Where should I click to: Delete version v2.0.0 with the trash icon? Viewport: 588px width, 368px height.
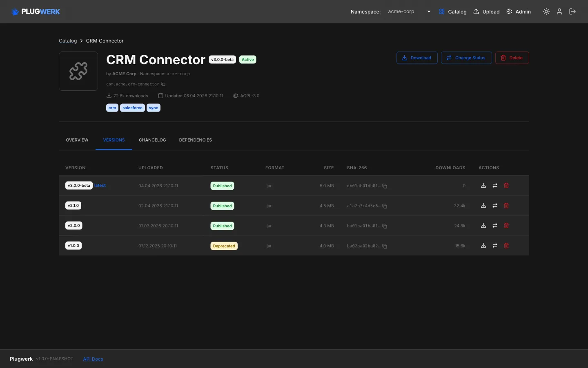coord(506,226)
